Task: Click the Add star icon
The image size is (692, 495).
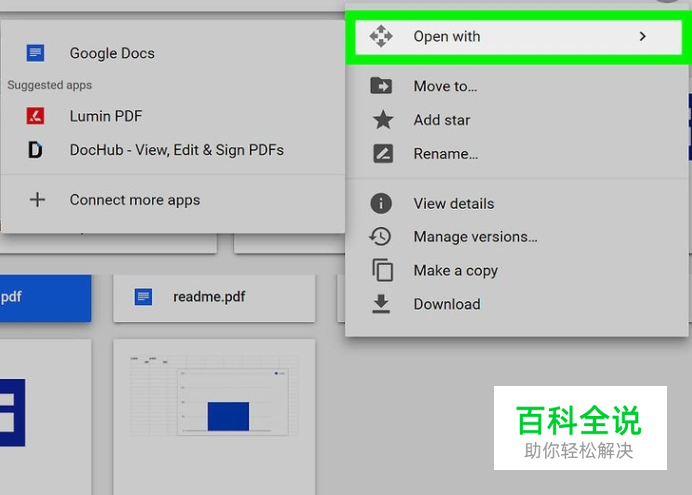Action: (x=383, y=120)
